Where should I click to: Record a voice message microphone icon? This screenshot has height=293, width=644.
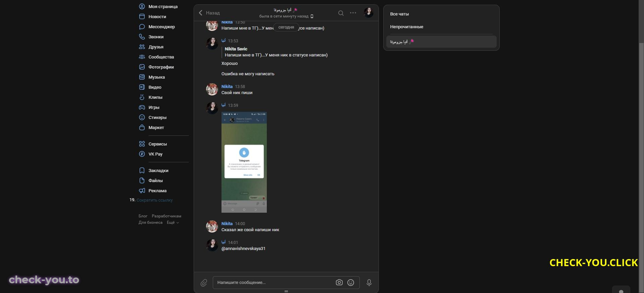369,283
